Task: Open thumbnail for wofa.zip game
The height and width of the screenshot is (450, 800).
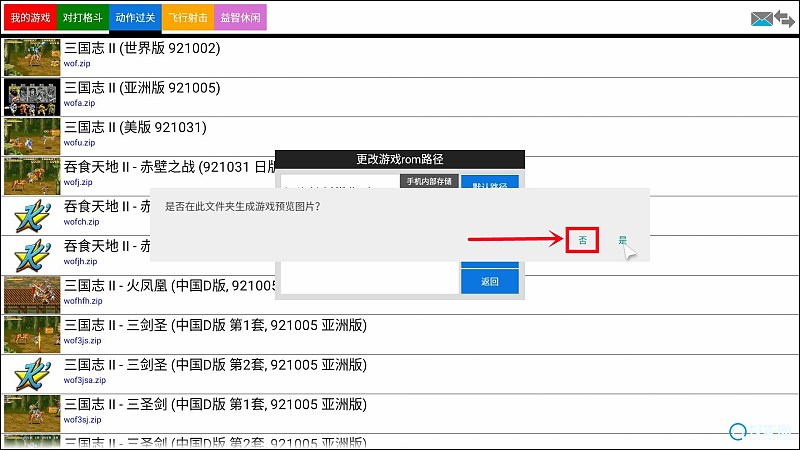Action: pyautogui.click(x=32, y=97)
